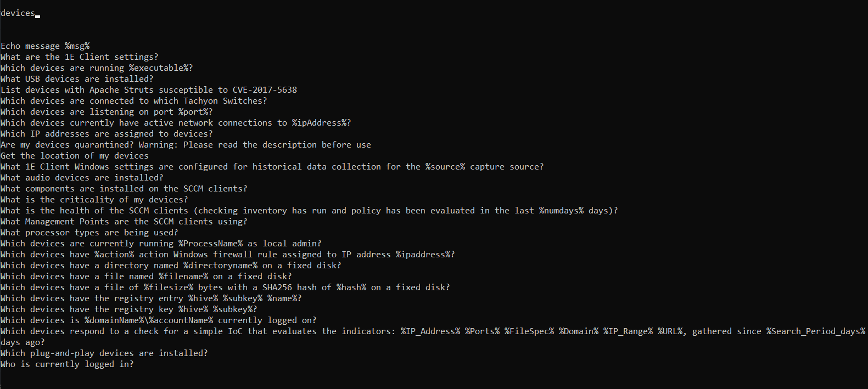Image resolution: width=868 pixels, height=389 pixels.
Task: Choose the SHA256 hash file question
Action: (225, 287)
